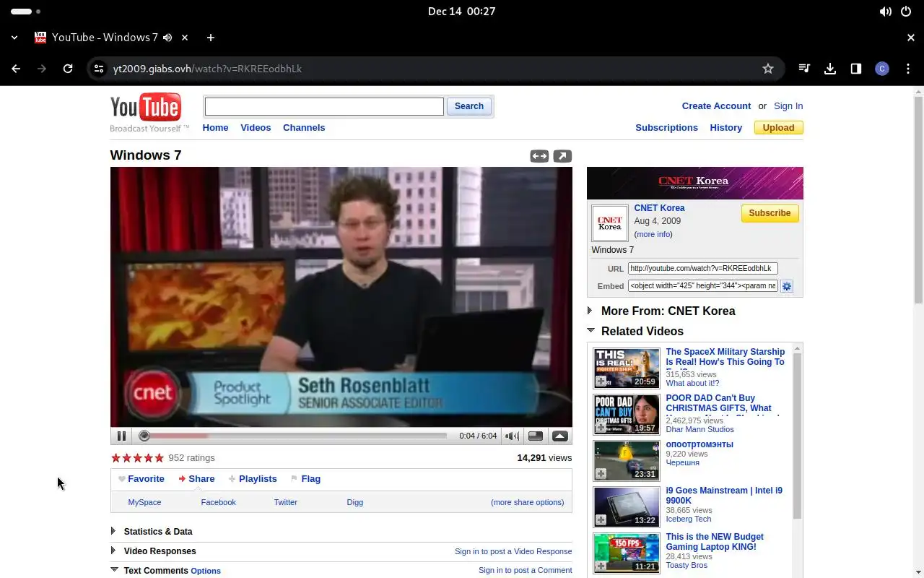Open the Playlists tab
The height and width of the screenshot is (578, 924).
coord(253,478)
